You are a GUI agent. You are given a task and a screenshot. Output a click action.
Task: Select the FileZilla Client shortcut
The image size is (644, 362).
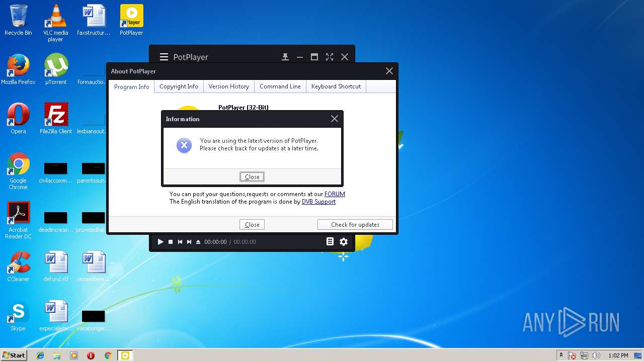pos(55,119)
